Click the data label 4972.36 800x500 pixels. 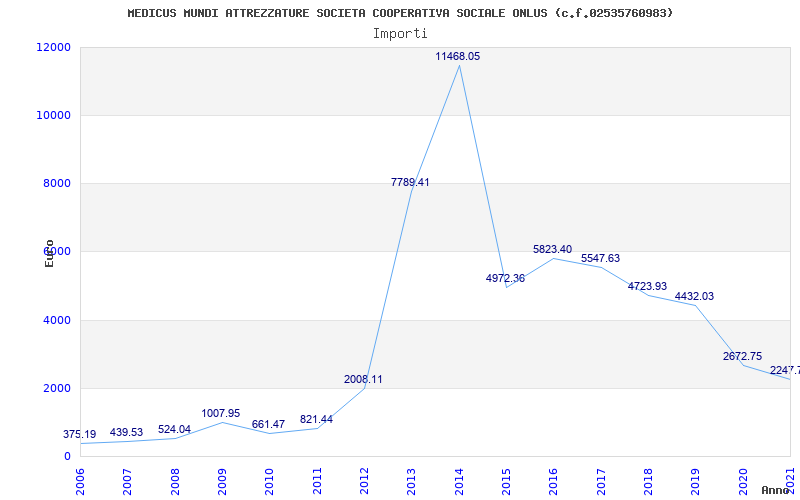pyautogui.click(x=505, y=279)
